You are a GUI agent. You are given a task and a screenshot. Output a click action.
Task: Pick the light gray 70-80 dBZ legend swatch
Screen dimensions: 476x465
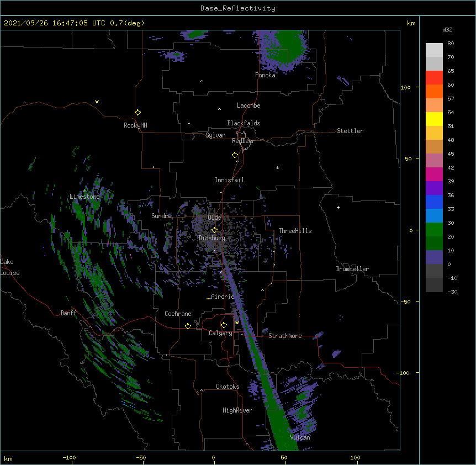[434, 50]
